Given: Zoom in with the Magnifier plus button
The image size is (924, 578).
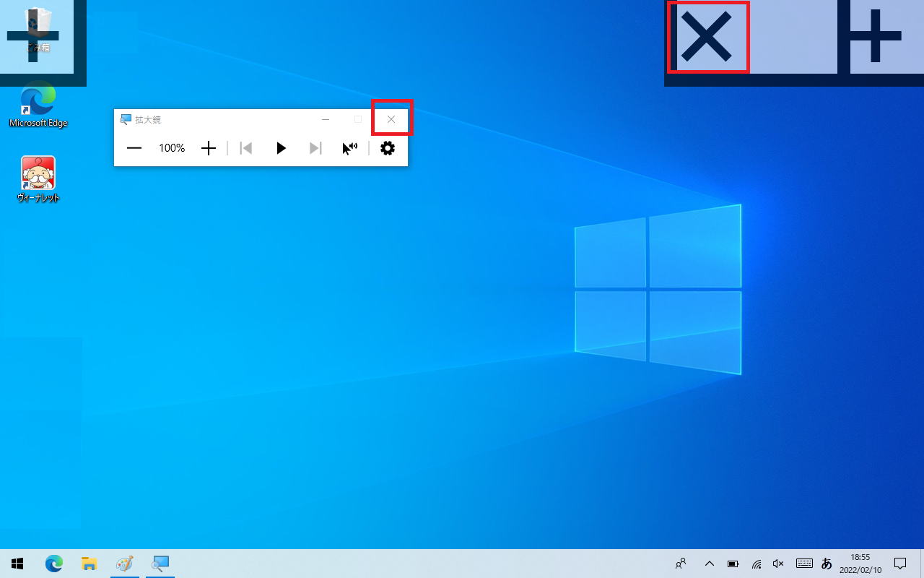Looking at the screenshot, I should pyautogui.click(x=209, y=148).
